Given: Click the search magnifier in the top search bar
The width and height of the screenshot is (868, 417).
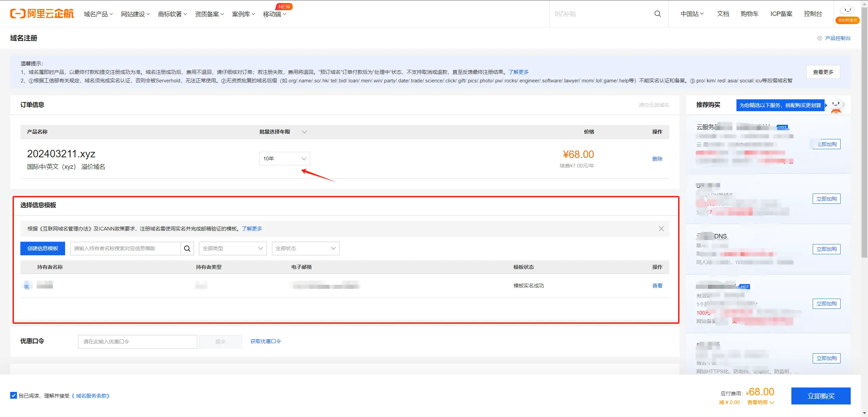Looking at the screenshot, I should pos(657,14).
